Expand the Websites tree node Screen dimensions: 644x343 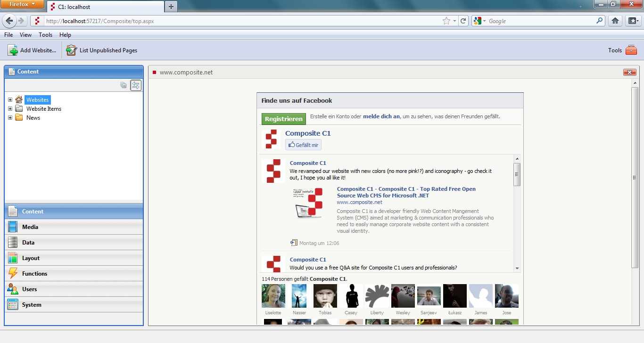10,100
